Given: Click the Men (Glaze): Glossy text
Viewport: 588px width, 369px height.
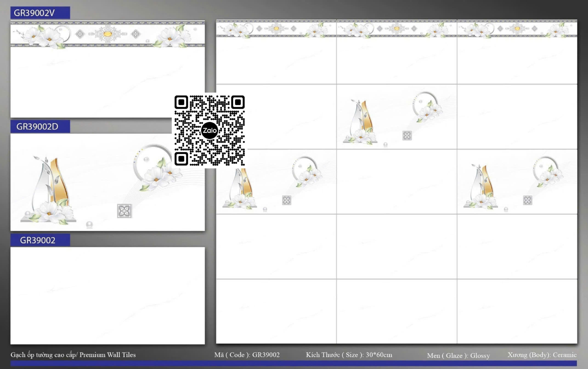Looking at the screenshot, I should 458,355.
